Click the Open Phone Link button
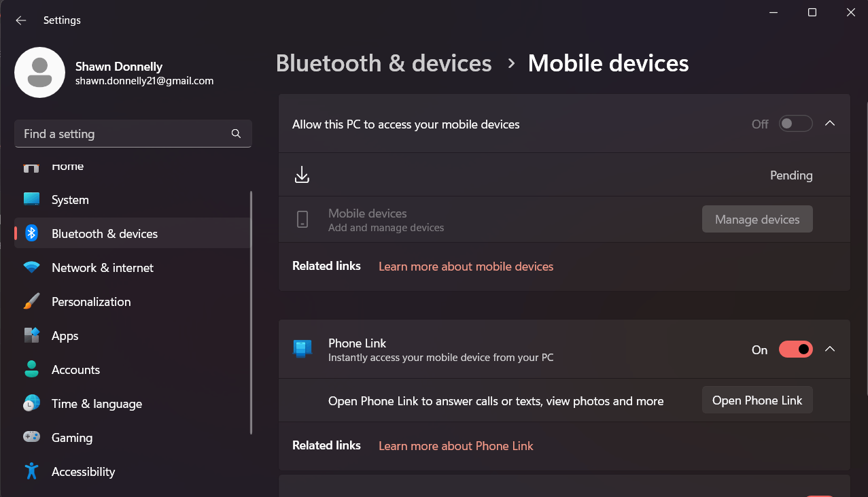The width and height of the screenshot is (868, 497). pos(757,400)
